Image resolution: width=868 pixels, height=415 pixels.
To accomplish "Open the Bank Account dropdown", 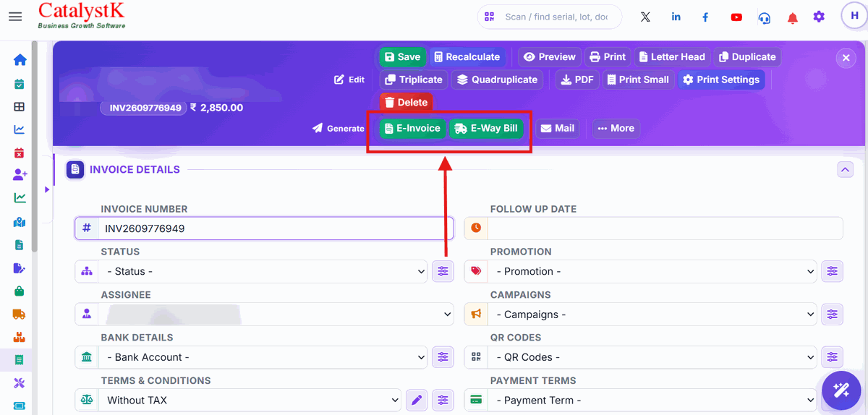I will tap(263, 357).
